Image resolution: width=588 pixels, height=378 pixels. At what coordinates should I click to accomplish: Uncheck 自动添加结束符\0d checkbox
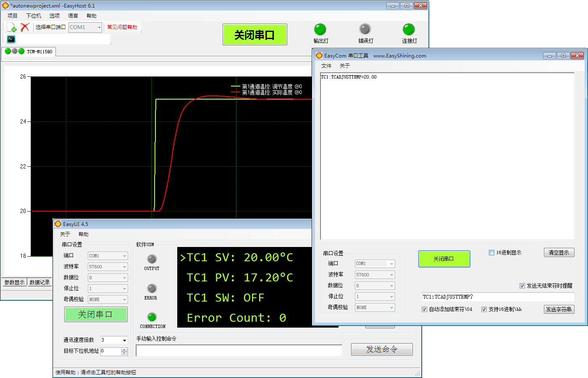point(424,309)
